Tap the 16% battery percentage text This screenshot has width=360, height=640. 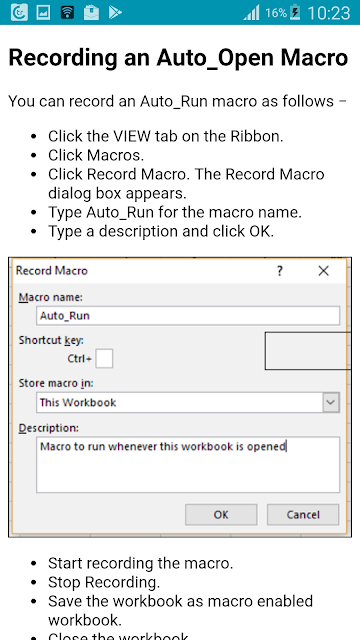pyautogui.click(x=276, y=13)
